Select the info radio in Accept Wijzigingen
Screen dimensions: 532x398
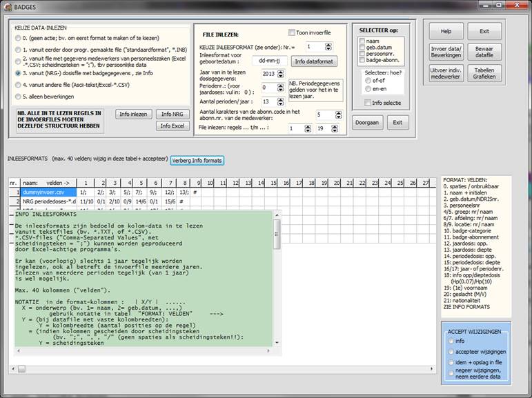[451, 341]
